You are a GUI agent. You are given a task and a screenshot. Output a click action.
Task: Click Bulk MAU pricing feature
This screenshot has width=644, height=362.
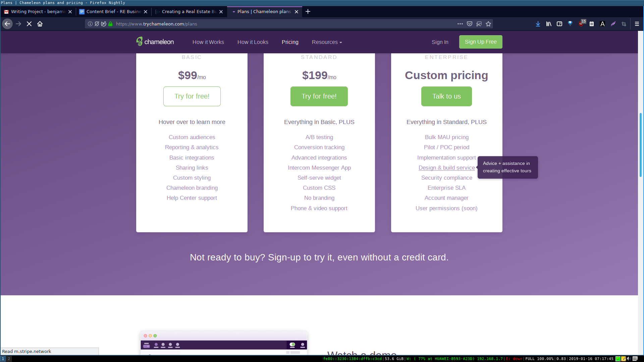pyautogui.click(x=446, y=137)
